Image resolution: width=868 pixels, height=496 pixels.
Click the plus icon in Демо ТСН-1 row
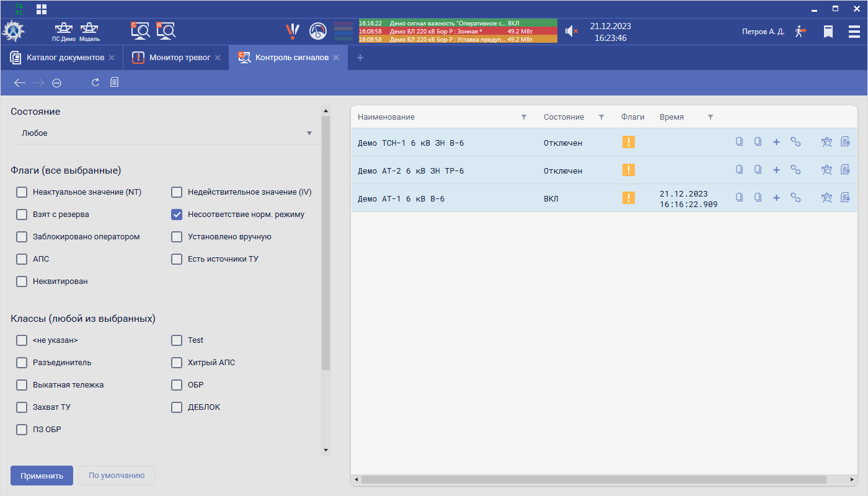(776, 142)
